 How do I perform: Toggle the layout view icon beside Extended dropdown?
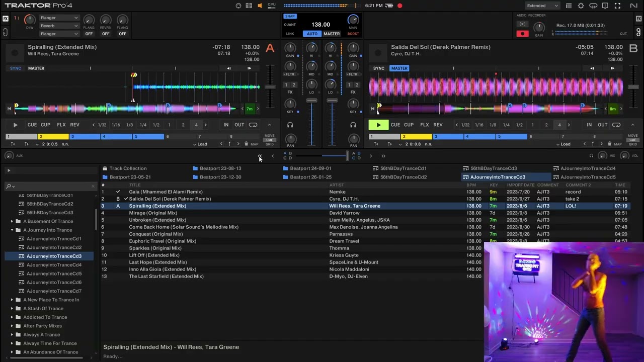coord(569,6)
